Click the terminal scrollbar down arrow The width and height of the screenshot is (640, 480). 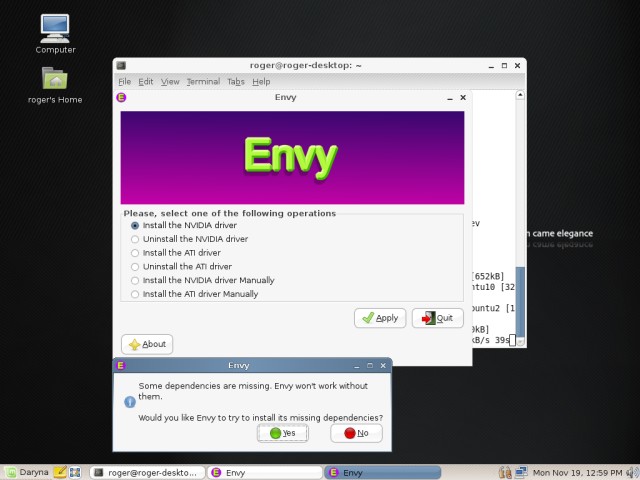520,342
